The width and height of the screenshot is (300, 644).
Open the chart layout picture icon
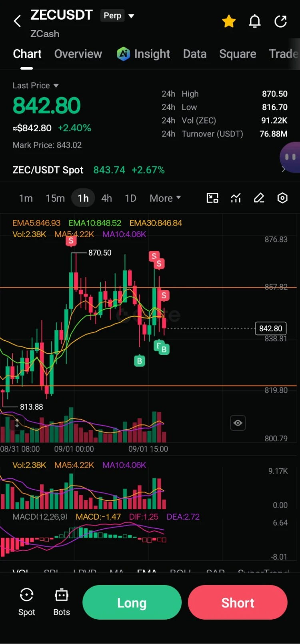tap(212, 198)
